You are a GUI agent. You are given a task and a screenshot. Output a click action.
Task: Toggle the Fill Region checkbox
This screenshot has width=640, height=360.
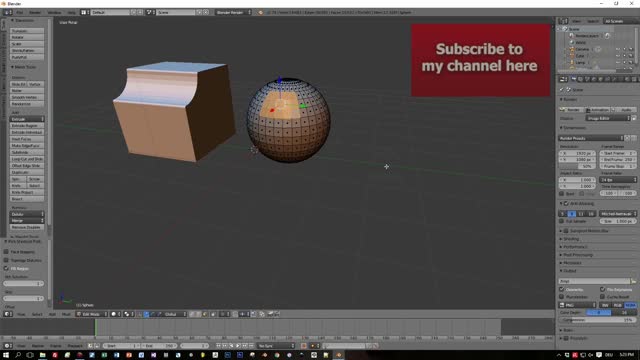click(6, 268)
